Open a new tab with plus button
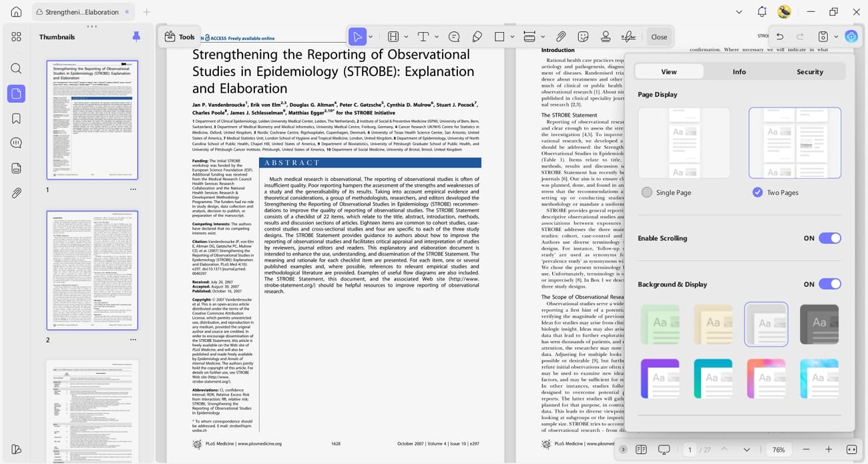Screen dimensions: 868x464 pyautogui.click(x=146, y=12)
